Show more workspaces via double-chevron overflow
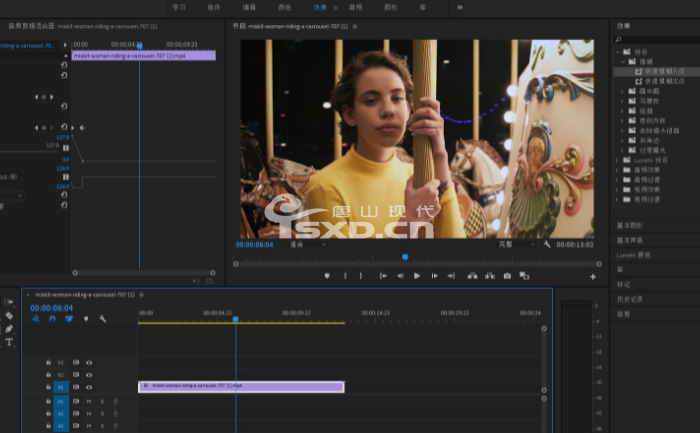 point(460,7)
